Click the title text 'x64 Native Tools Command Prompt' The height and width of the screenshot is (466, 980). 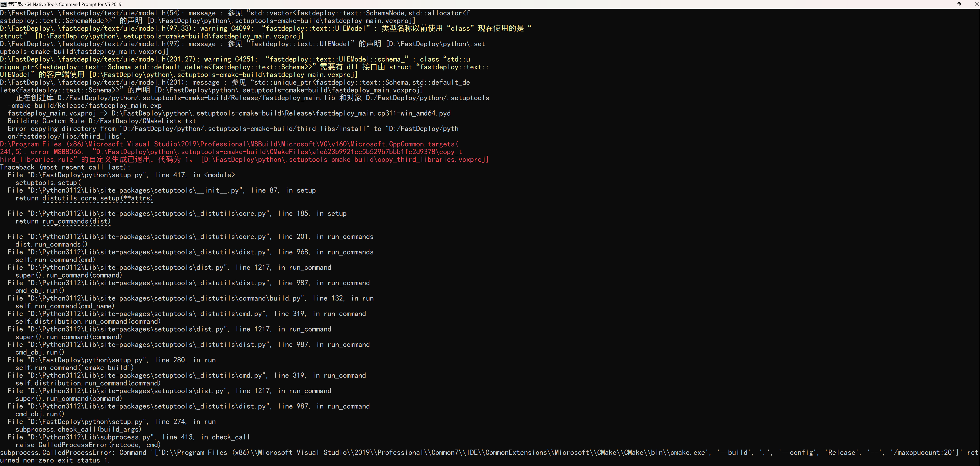click(69, 4)
